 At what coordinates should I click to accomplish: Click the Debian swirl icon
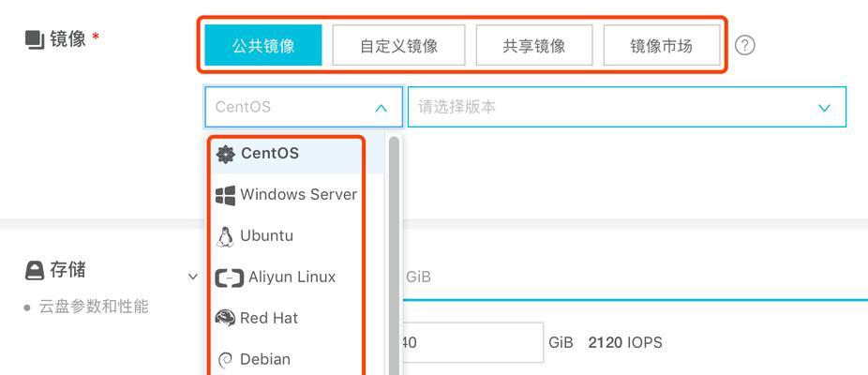[x=225, y=360]
